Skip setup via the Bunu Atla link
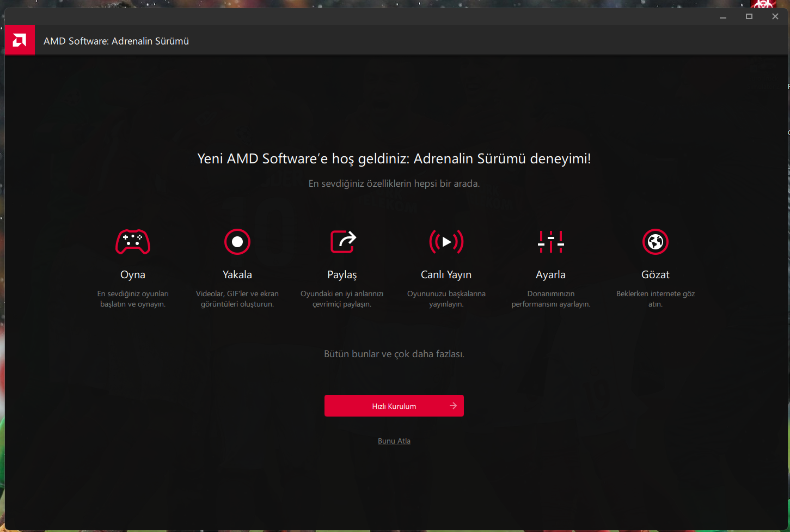Image resolution: width=790 pixels, height=532 pixels. [394, 441]
